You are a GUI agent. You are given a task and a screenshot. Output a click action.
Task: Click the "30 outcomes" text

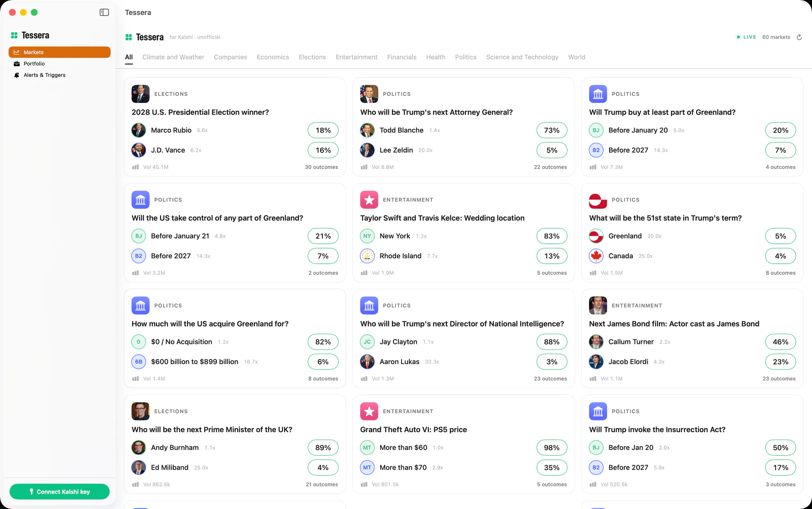coord(321,167)
